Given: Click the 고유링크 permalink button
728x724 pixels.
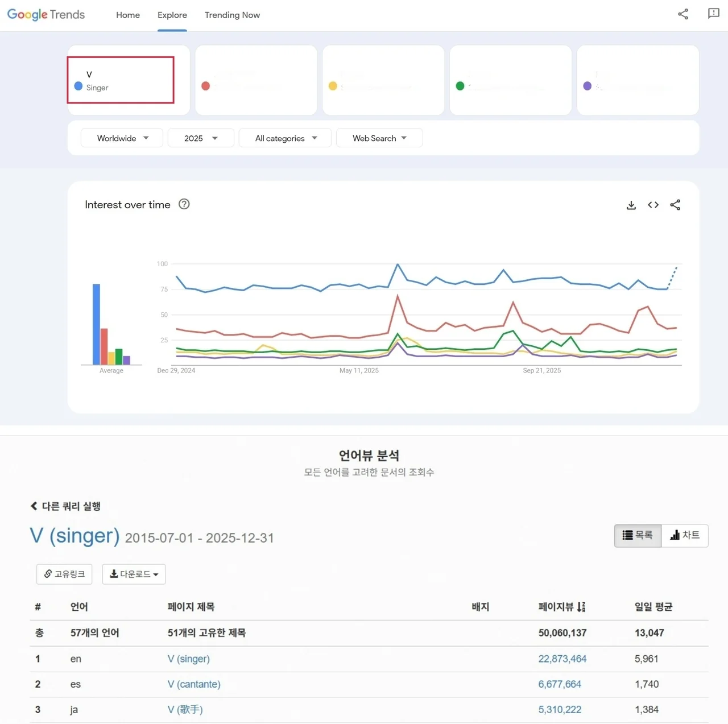Looking at the screenshot, I should (64, 574).
